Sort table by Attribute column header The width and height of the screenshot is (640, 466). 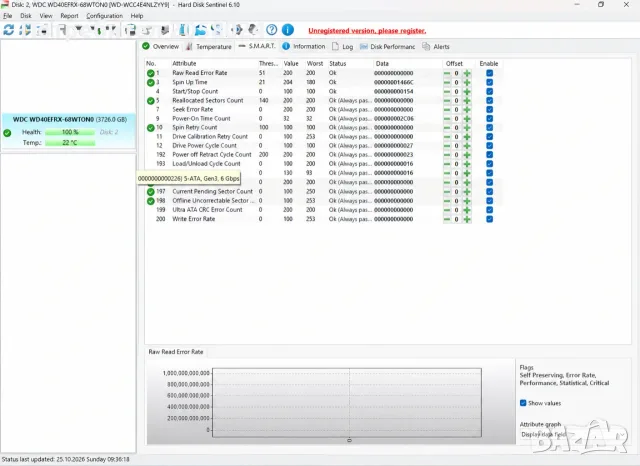coord(184,64)
